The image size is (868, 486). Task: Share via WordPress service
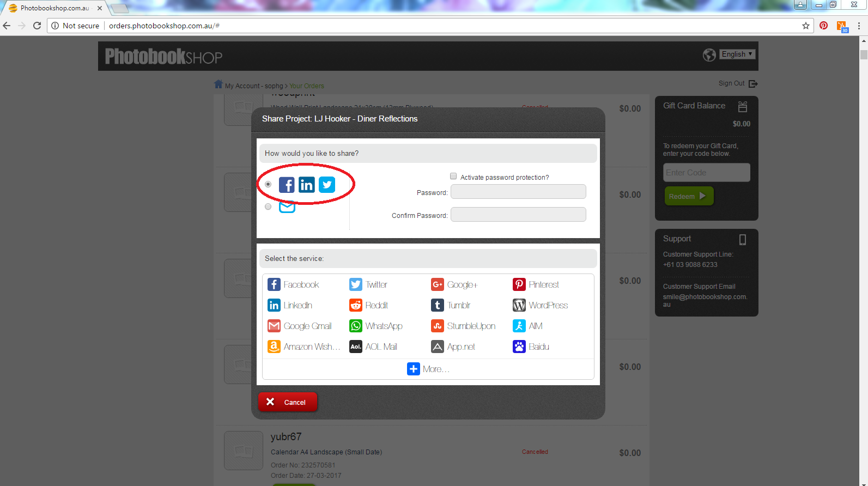[x=540, y=305]
